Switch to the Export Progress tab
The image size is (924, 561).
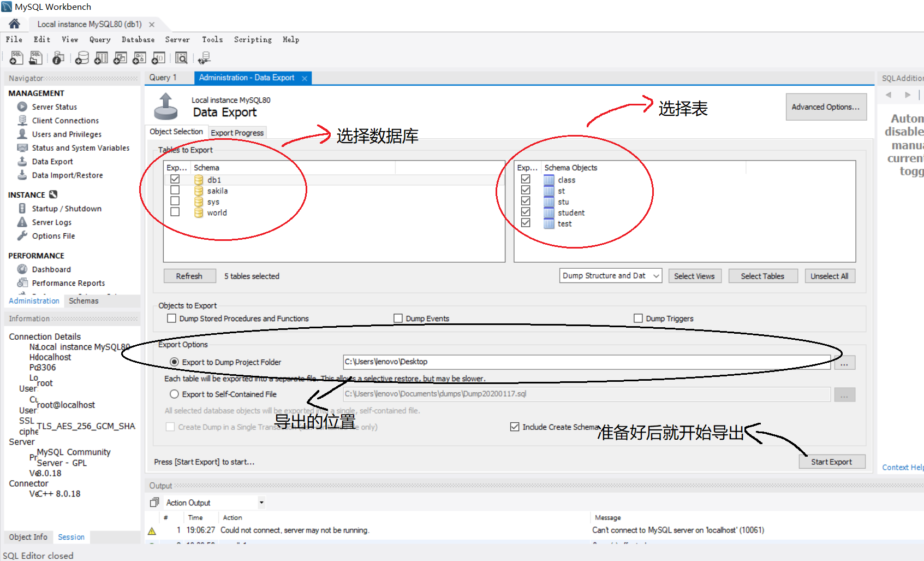pos(237,132)
